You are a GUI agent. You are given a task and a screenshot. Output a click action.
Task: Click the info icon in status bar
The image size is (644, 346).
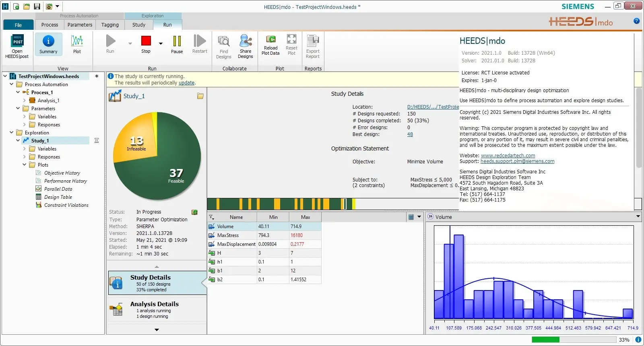click(638, 340)
